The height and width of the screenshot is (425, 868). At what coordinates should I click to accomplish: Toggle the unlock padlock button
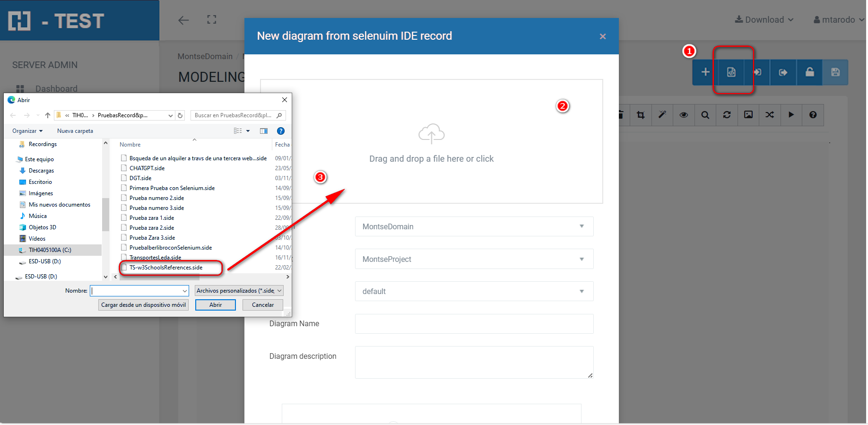tap(809, 72)
